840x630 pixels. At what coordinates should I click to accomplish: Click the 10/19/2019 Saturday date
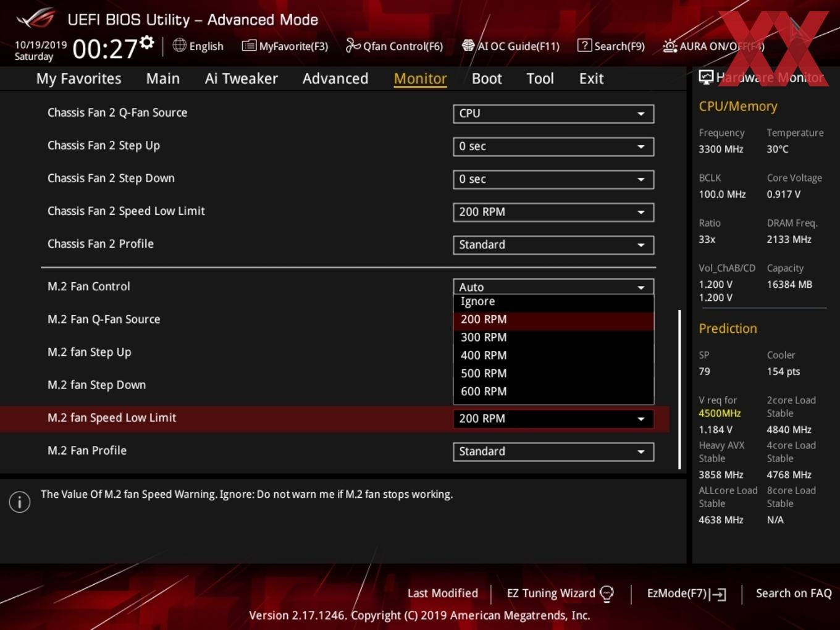41,51
